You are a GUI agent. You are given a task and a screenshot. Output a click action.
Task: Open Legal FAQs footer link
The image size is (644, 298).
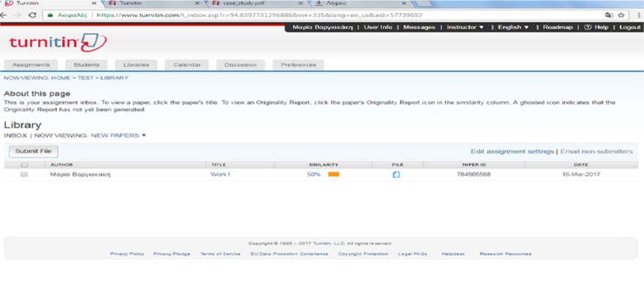(x=412, y=254)
